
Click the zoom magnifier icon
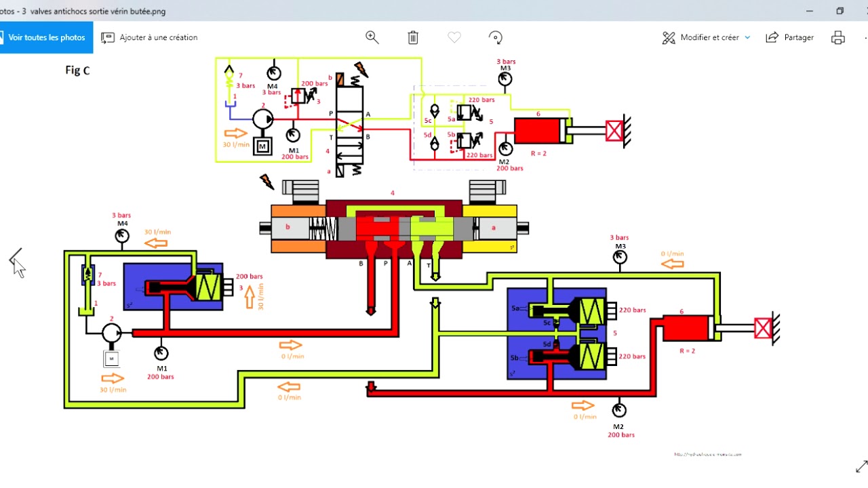click(372, 37)
